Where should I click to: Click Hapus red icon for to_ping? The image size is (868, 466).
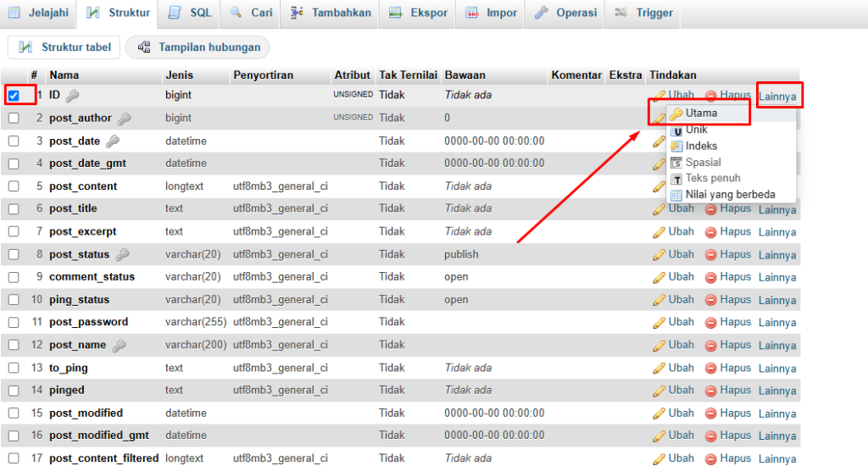click(x=711, y=369)
